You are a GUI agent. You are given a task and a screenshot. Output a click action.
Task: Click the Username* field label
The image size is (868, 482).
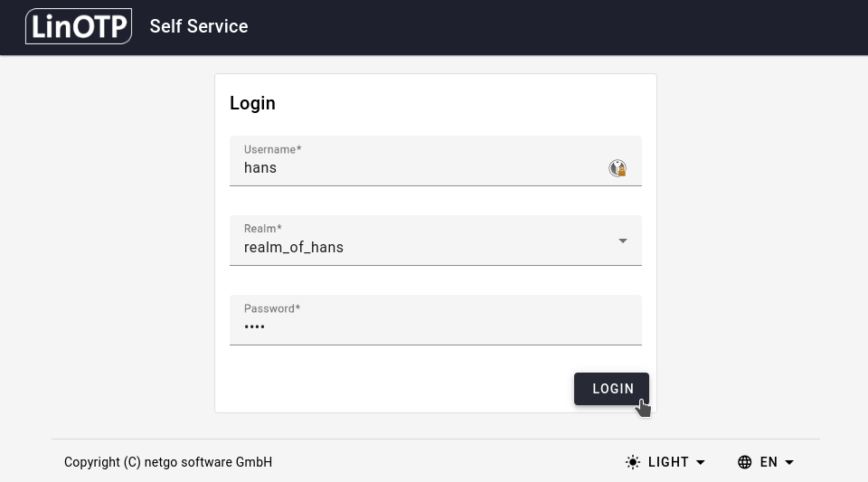(x=272, y=149)
